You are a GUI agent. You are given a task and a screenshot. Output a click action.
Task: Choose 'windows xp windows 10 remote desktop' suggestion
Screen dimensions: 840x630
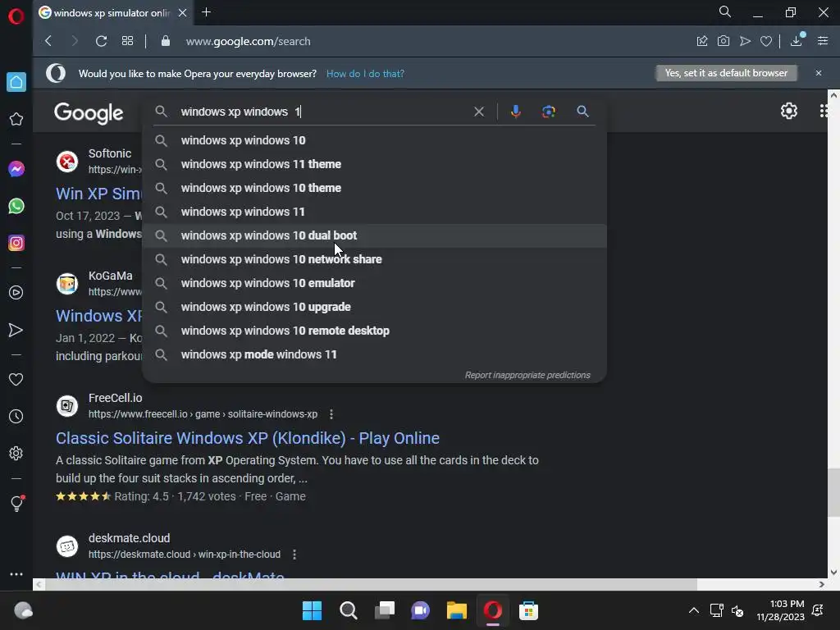(x=374, y=331)
